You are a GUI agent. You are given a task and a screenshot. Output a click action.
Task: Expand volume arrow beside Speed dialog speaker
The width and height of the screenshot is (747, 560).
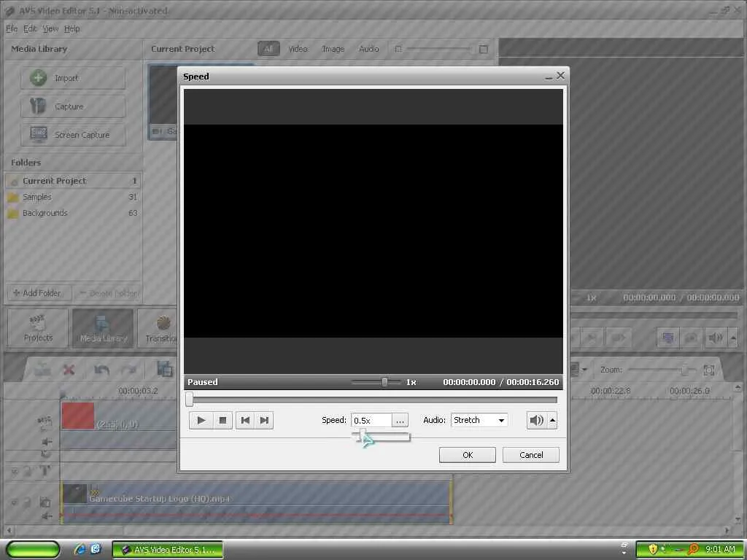[x=553, y=420]
